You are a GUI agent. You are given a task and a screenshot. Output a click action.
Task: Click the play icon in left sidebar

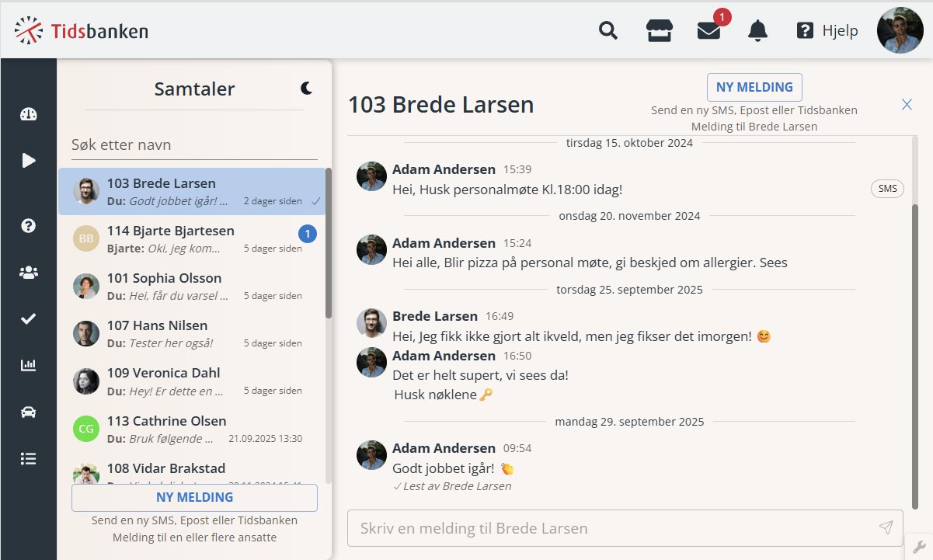[x=29, y=161]
